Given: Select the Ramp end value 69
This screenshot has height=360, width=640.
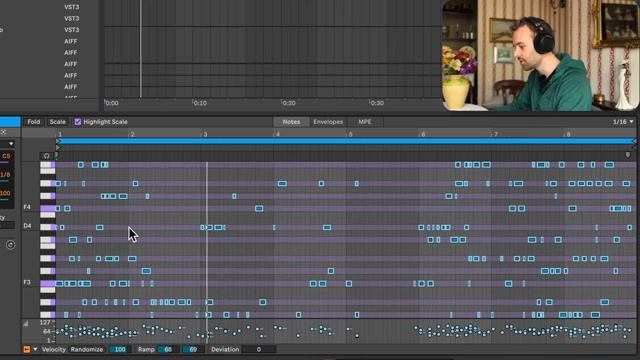Looking at the screenshot, I should [193, 349].
